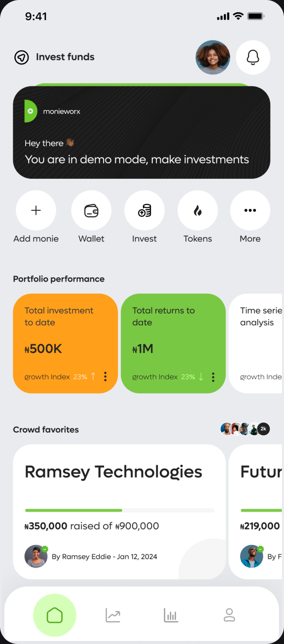Open the Wallet icon
The height and width of the screenshot is (644, 284).
pyautogui.click(x=91, y=211)
